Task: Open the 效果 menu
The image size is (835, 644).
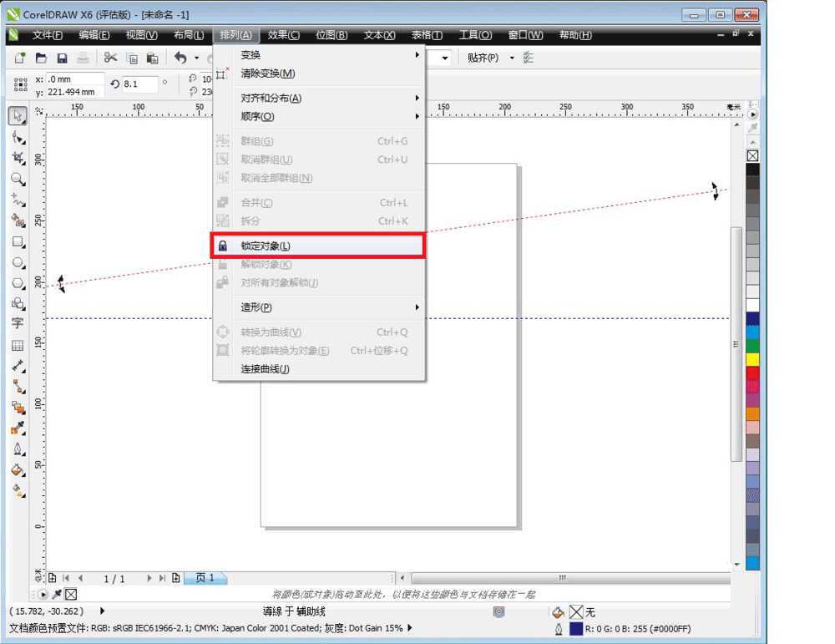Action: [x=283, y=35]
